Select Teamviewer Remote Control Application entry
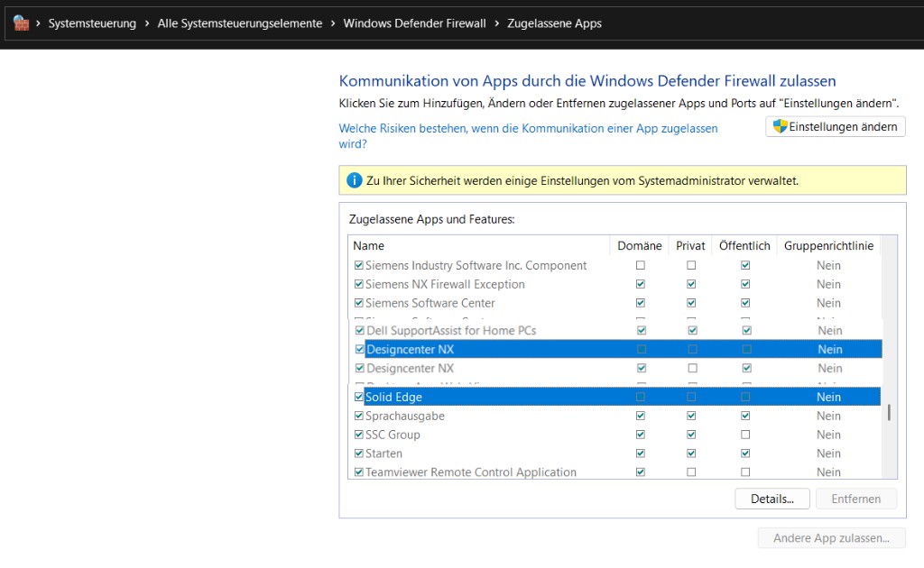 pos(471,472)
